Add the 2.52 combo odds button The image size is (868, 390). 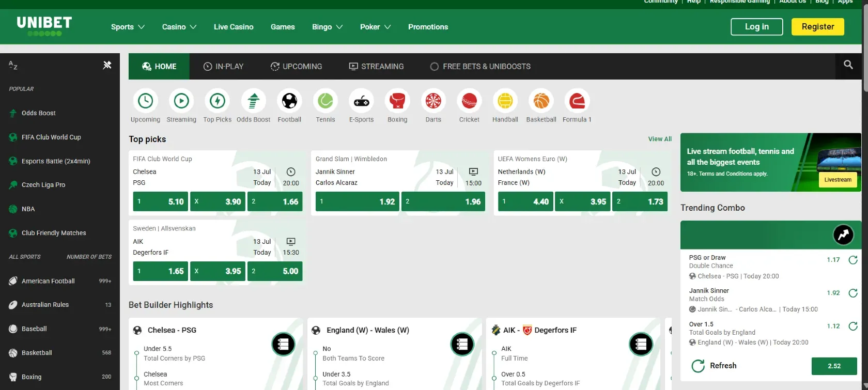(x=834, y=366)
